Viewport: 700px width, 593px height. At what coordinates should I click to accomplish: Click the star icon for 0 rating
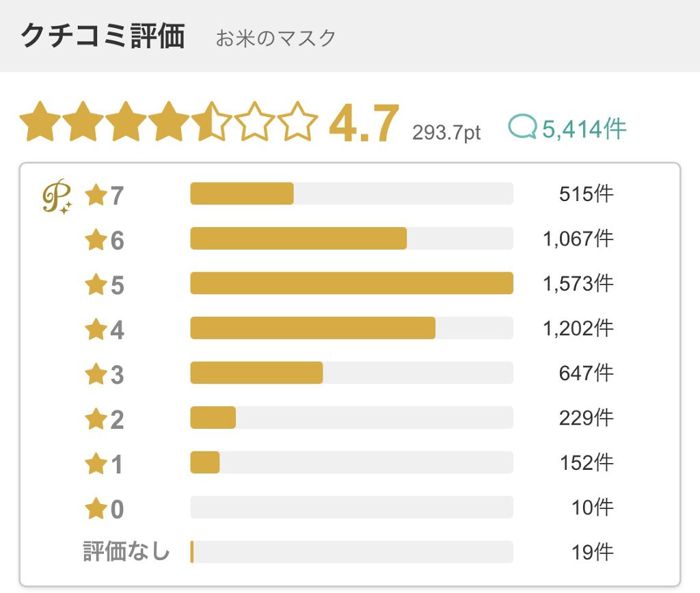(96, 508)
